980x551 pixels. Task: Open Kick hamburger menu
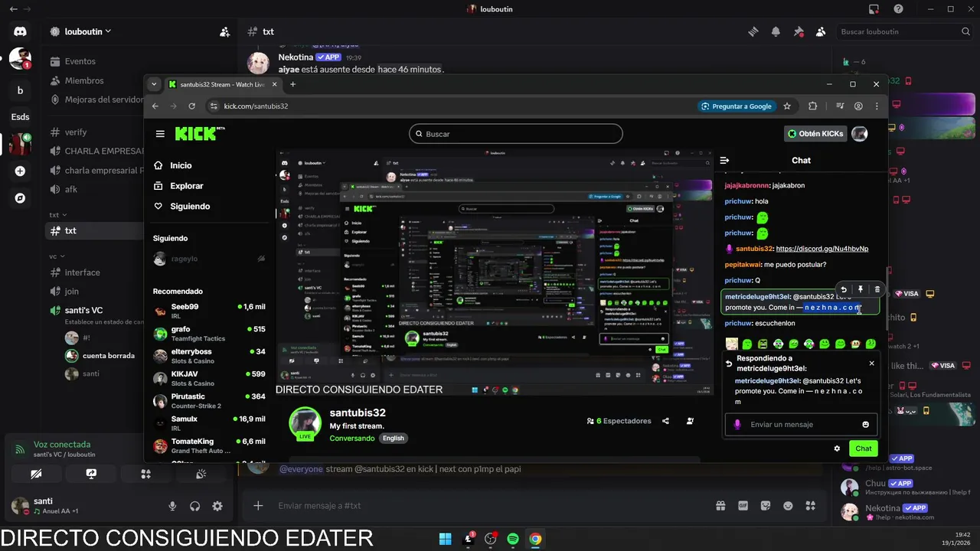pos(160,134)
